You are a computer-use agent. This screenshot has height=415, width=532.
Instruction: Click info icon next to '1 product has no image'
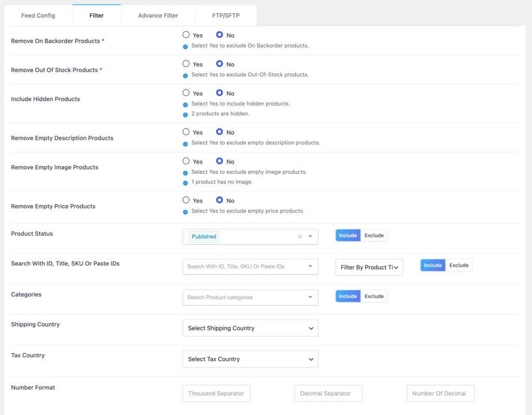click(185, 183)
